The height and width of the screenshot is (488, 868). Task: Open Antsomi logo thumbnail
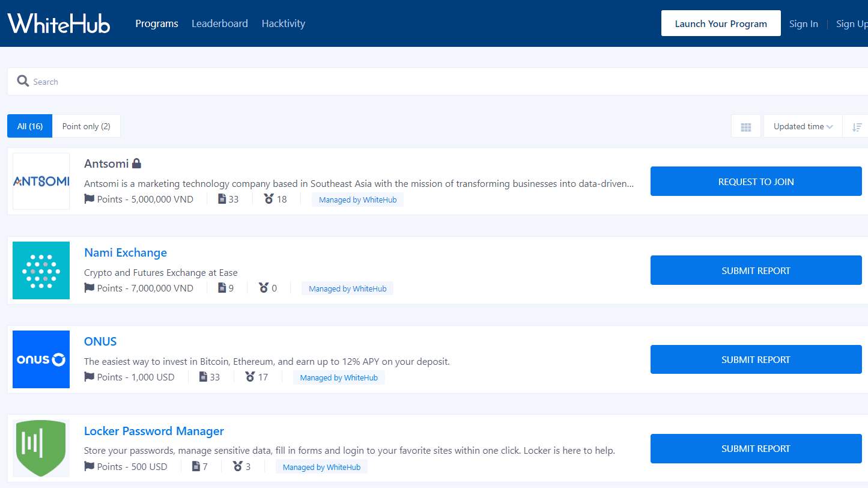pos(41,181)
